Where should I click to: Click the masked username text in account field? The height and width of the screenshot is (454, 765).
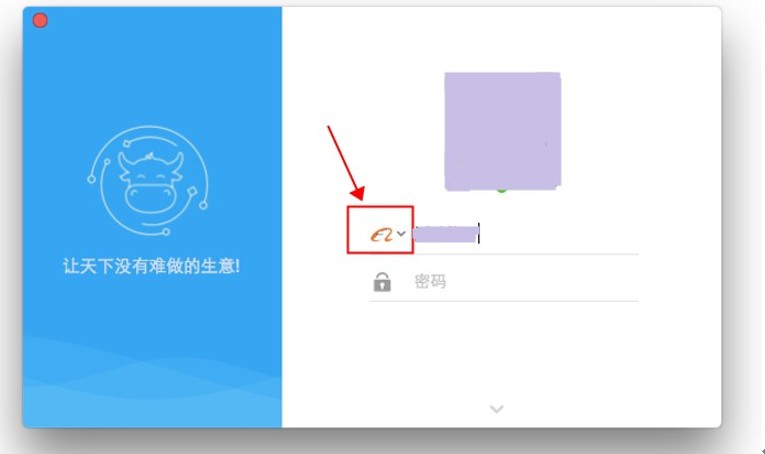[x=445, y=234]
